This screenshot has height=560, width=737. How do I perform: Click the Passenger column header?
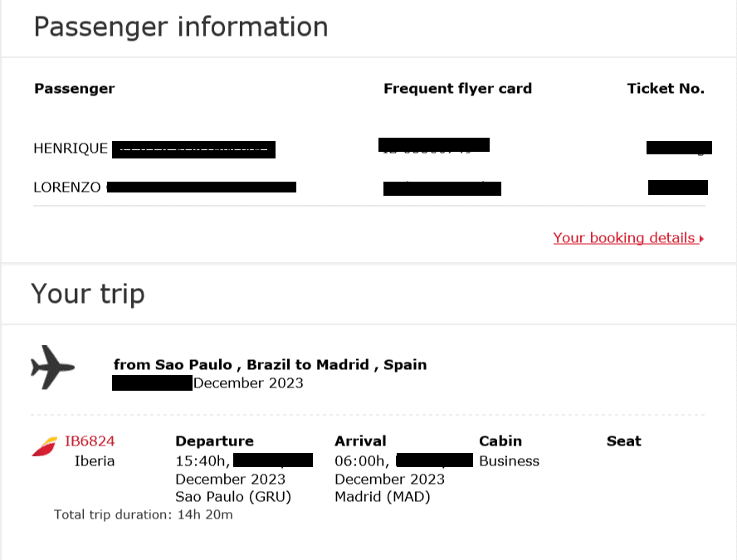click(74, 88)
